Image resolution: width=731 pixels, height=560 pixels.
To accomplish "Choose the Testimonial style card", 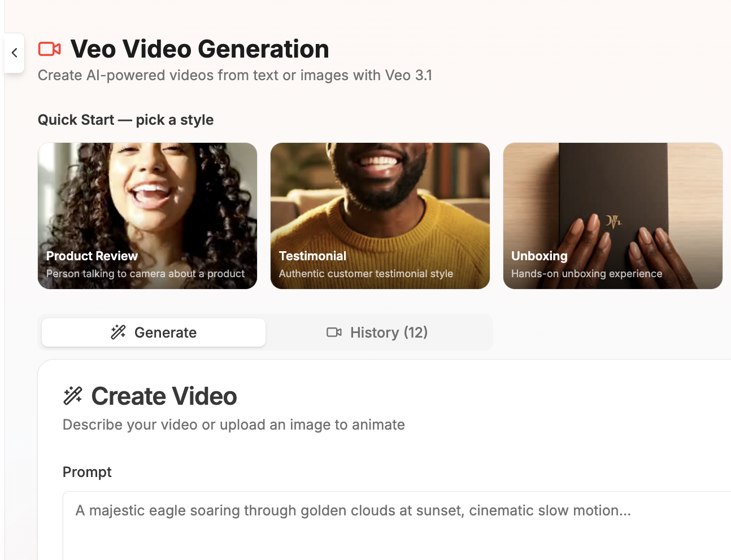I will [x=380, y=216].
